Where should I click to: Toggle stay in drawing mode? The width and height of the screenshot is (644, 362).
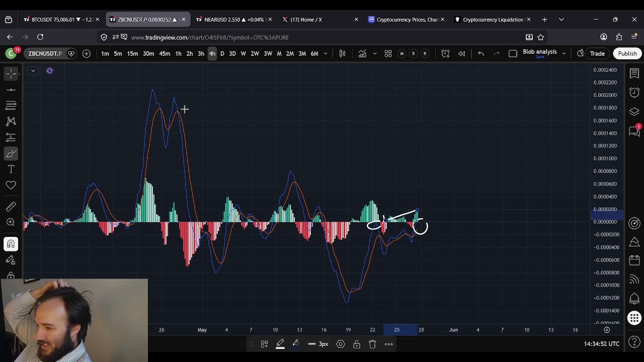click(x=11, y=260)
